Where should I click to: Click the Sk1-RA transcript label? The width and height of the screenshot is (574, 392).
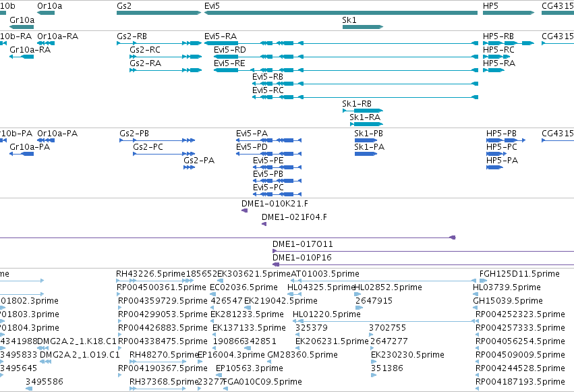365,117
